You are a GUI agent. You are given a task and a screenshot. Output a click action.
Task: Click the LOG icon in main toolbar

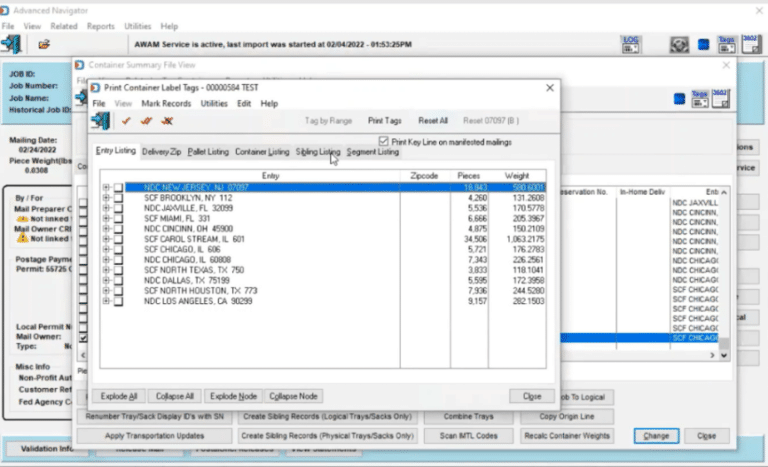tap(630, 44)
